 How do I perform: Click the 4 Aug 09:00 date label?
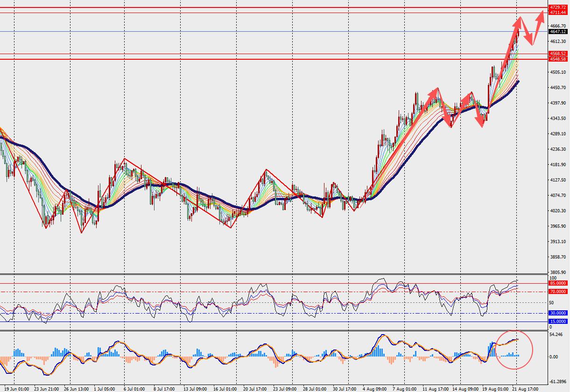(374, 388)
